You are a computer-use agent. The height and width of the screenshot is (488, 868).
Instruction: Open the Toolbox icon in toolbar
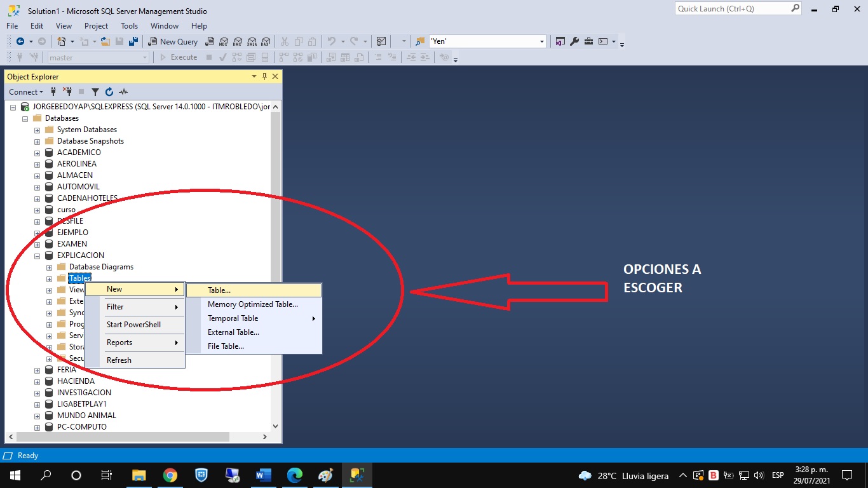coord(589,41)
